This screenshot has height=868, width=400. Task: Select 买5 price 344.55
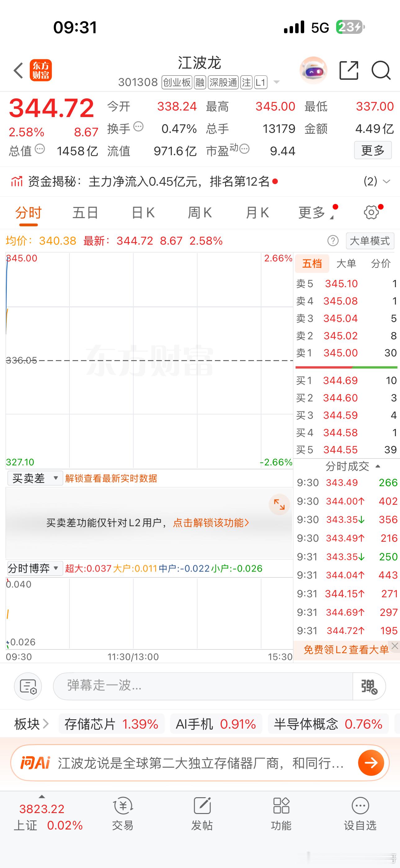coord(340,450)
